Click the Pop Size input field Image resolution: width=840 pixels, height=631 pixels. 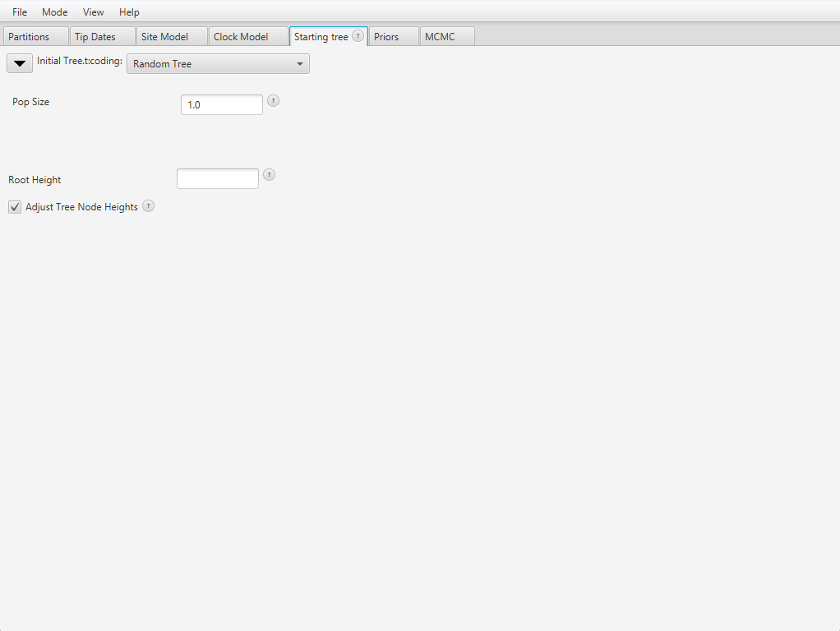(222, 104)
